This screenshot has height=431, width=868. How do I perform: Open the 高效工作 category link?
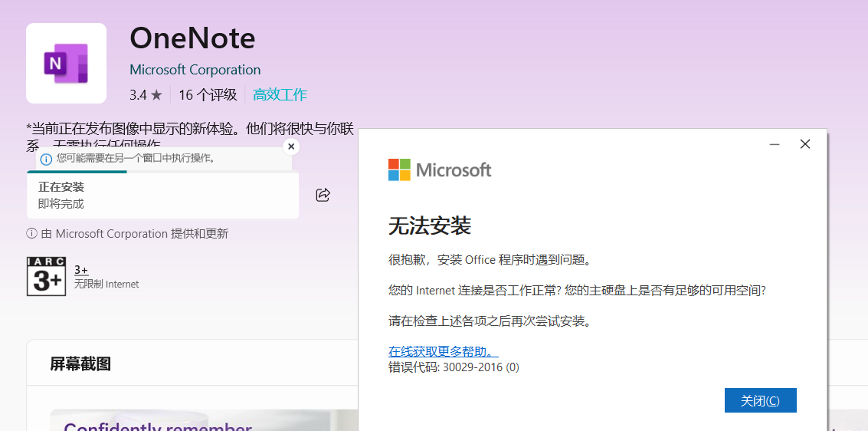[x=280, y=95]
